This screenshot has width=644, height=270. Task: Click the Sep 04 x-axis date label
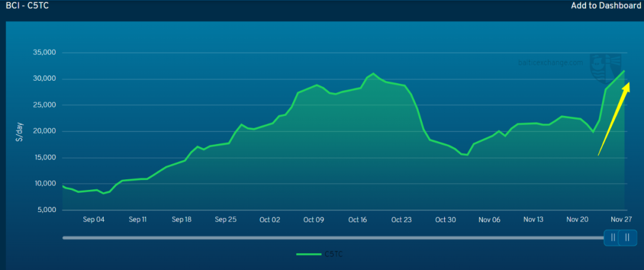click(x=94, y=219)
